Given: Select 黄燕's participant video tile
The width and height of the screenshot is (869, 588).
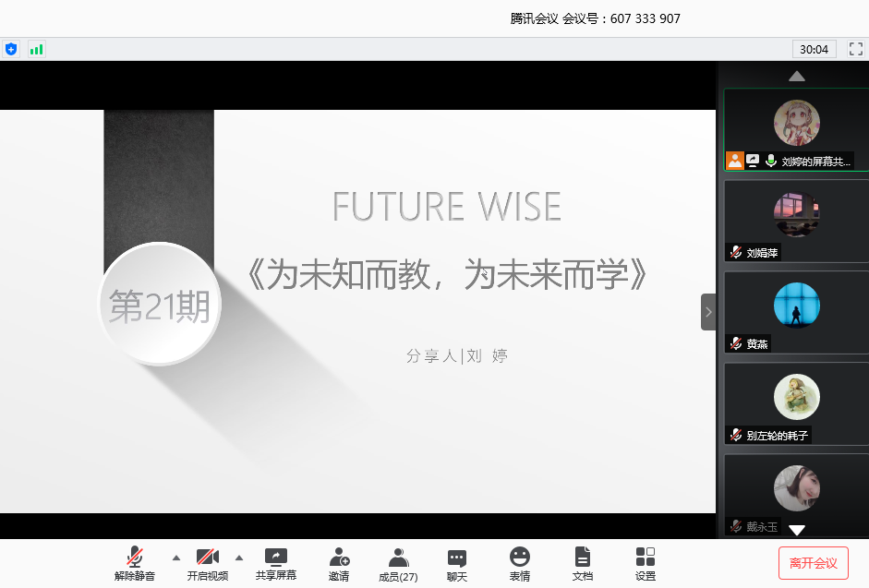Looking at the screenshot, I should pos(796,312).
